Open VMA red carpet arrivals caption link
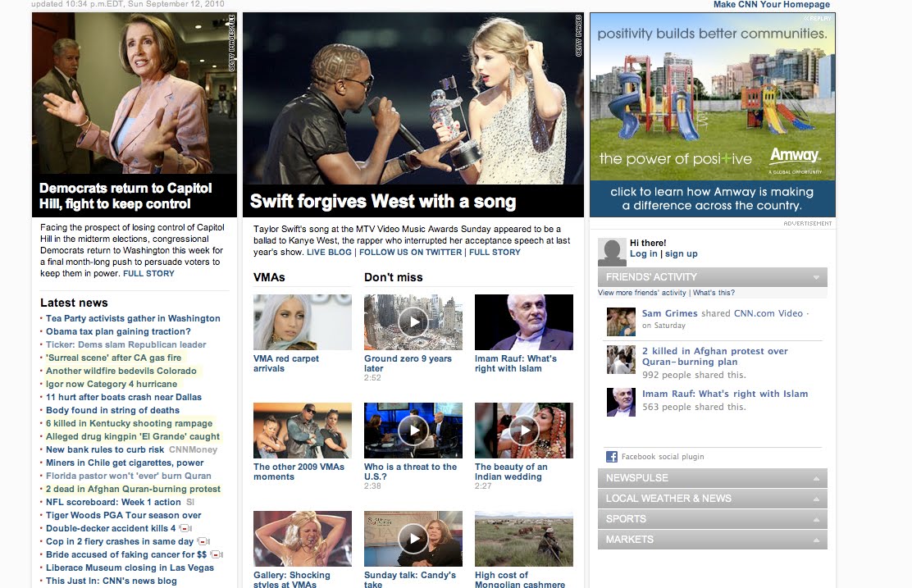This screenshot has height=588, width=912. (286, 363)
